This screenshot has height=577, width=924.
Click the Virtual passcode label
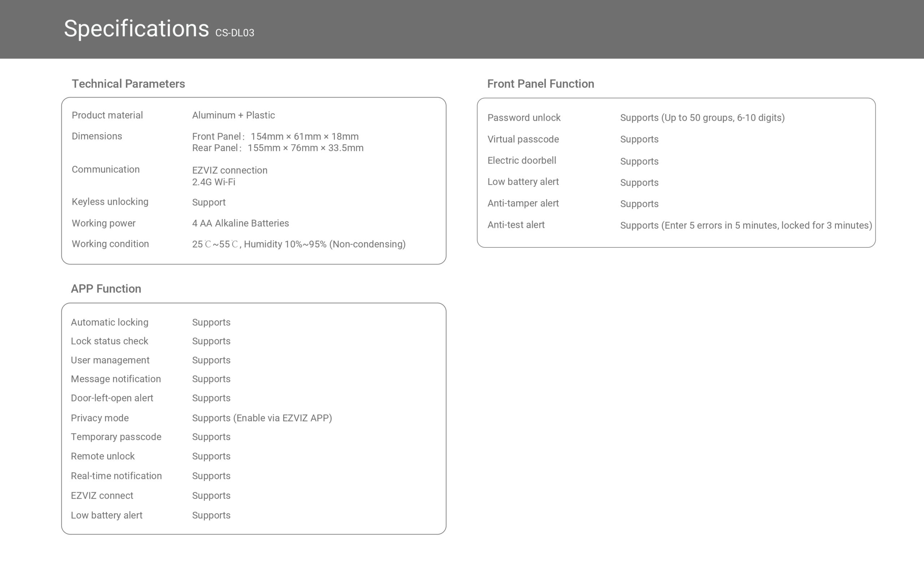tap(523, 139)
